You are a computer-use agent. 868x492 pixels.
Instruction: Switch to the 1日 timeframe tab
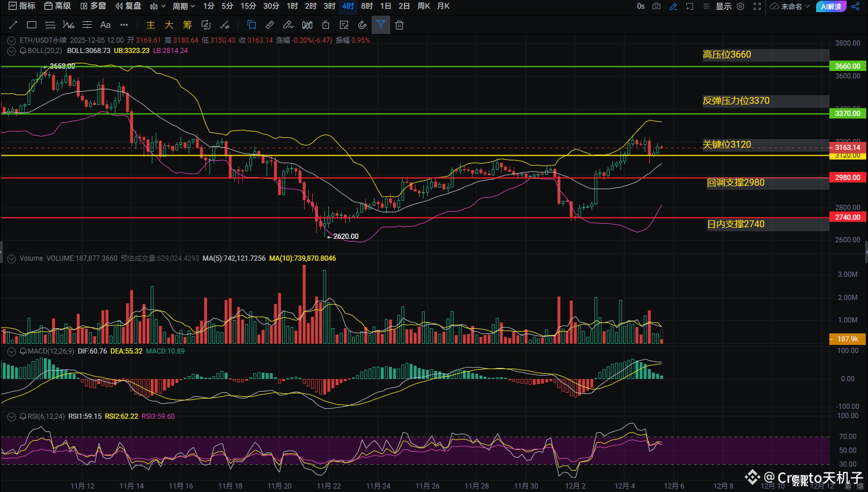click(x=386, y=6)
